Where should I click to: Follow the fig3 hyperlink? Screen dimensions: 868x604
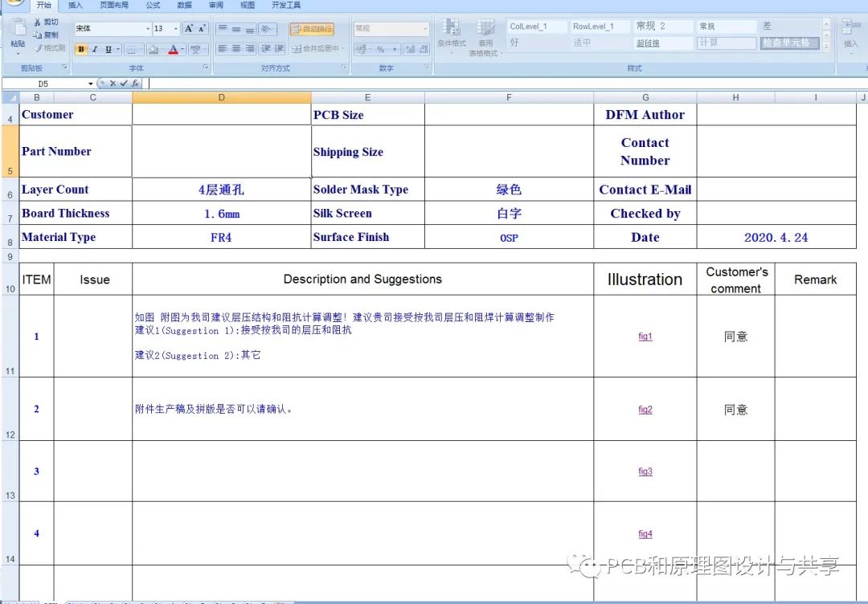click(645, 471)
